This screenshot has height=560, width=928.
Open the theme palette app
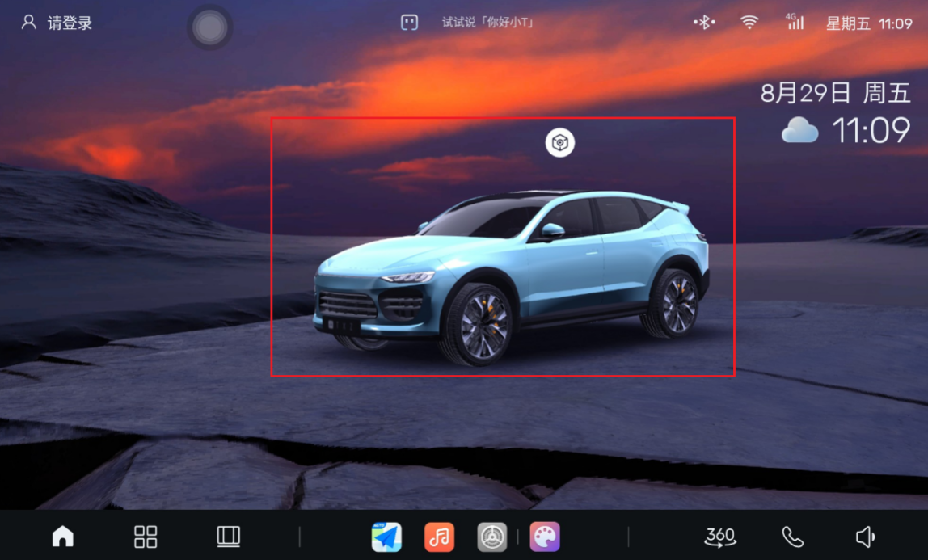tap(545, 537)
